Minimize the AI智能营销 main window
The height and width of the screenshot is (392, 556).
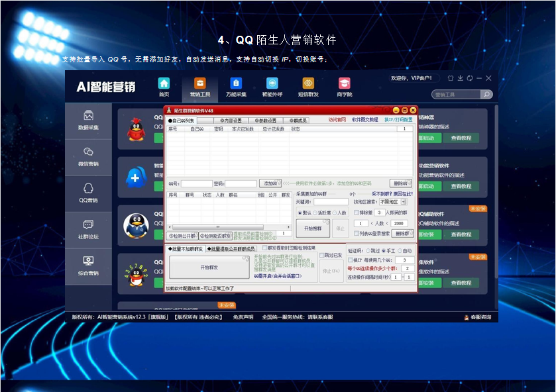(x=479, y=78)
